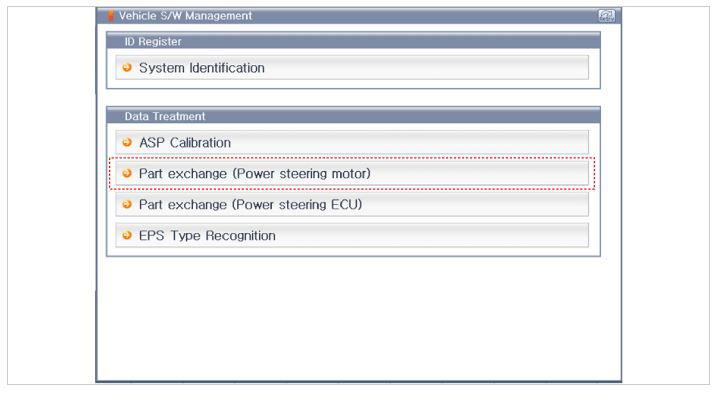Click orange bullet icon beside System Identification
Screen dimensions: 722x393
point(127,67)
